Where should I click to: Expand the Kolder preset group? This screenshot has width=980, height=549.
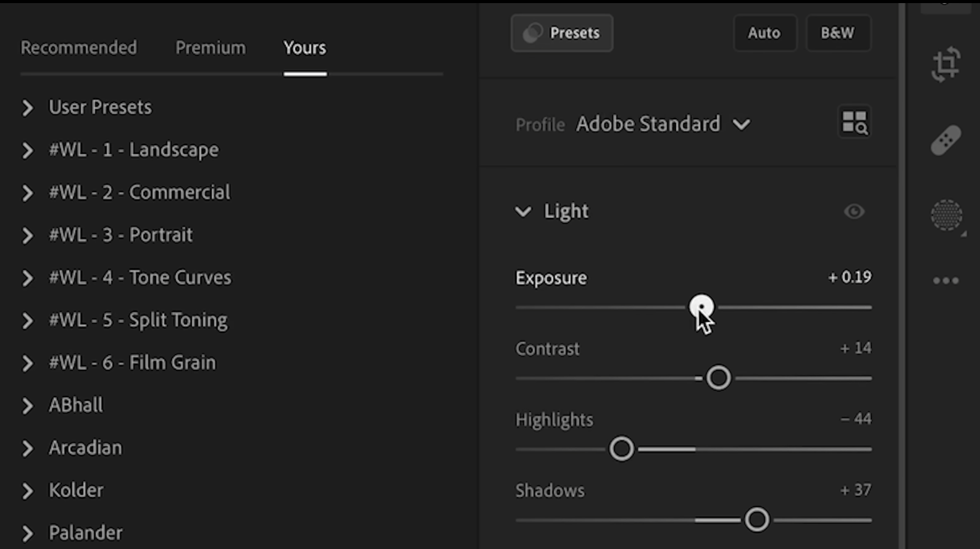(x=27, y=491)
